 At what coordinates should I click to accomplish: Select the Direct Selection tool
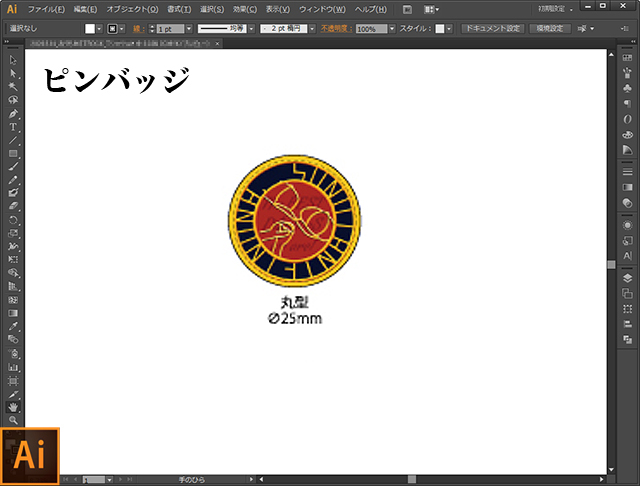click(x=13, y=73)
